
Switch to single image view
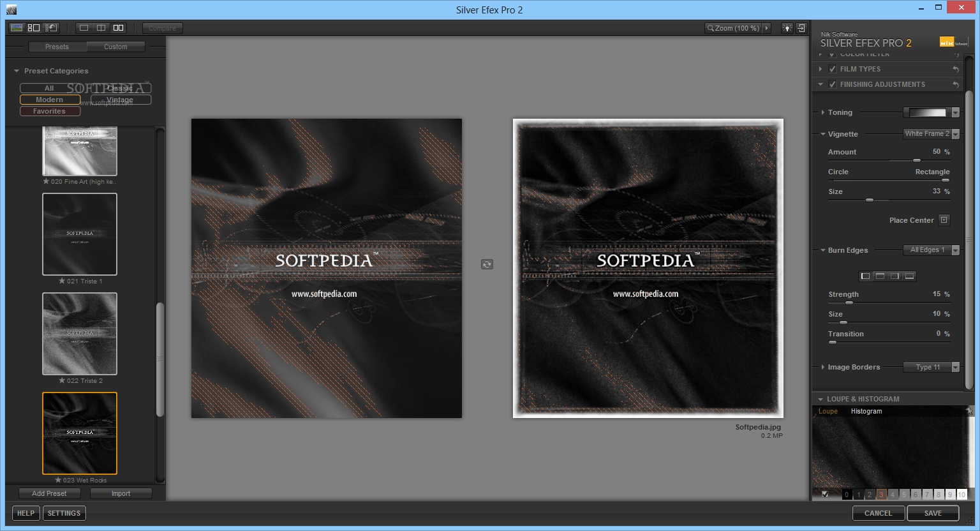(84, 27)
